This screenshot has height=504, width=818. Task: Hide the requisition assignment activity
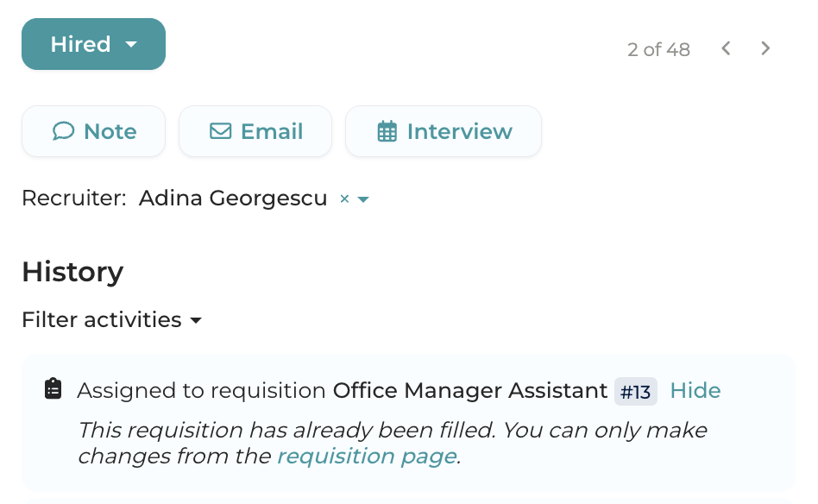coord(695,391)
